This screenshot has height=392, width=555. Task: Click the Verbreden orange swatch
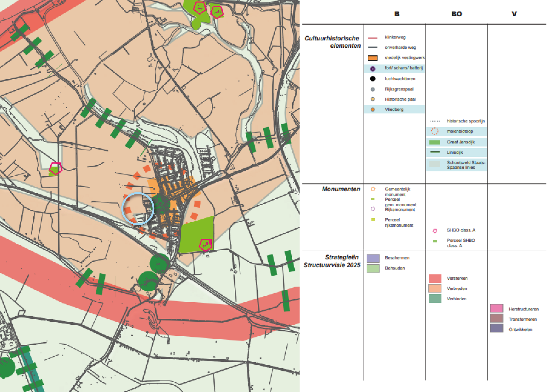[435, 289]
